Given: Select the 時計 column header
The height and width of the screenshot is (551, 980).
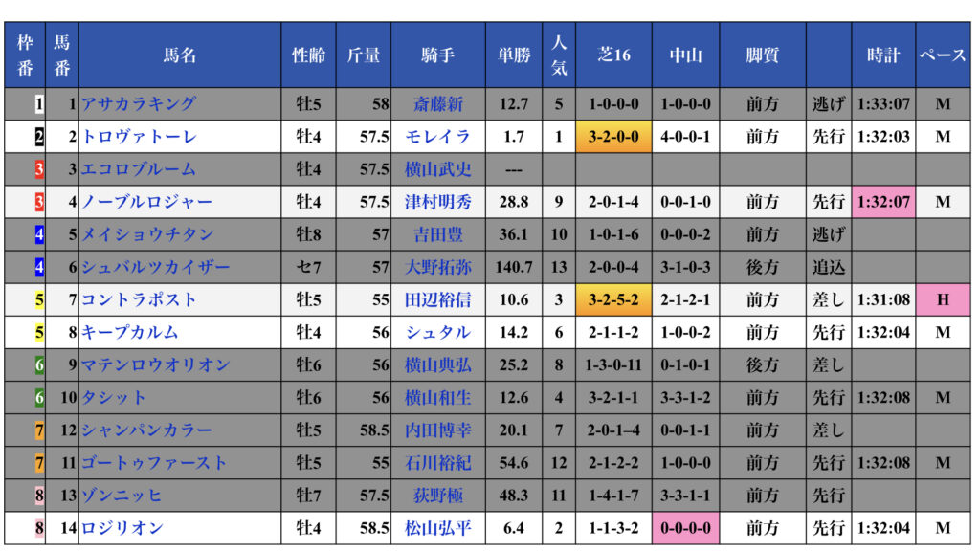Looking at the screenshot, I should pyautogui.click(x=883, y=55).
